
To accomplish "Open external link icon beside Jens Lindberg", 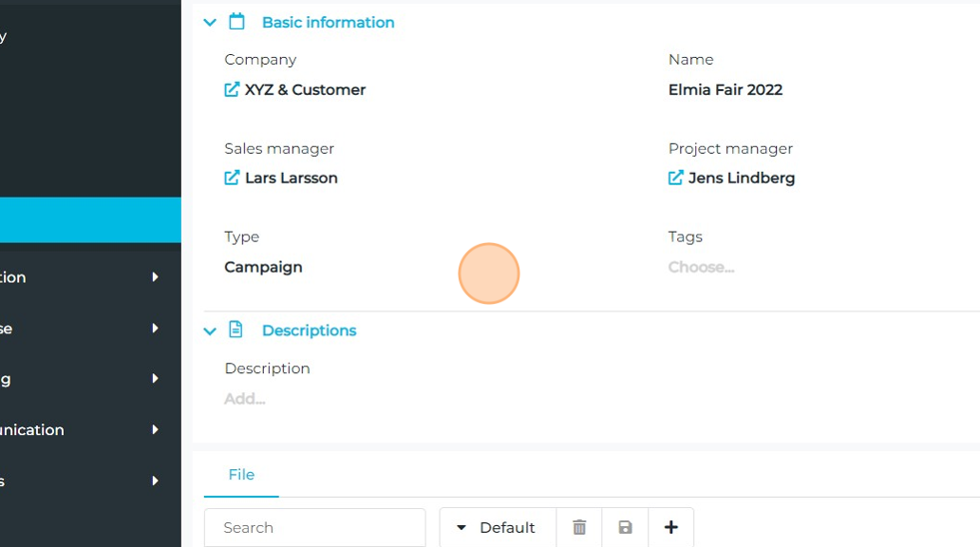I will 676,178.
